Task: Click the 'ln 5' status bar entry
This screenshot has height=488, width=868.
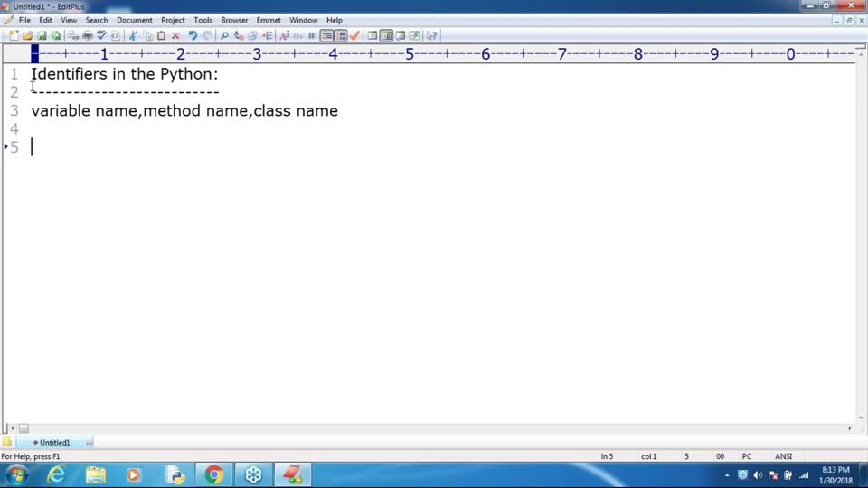Action: click(x=607, y=457)
